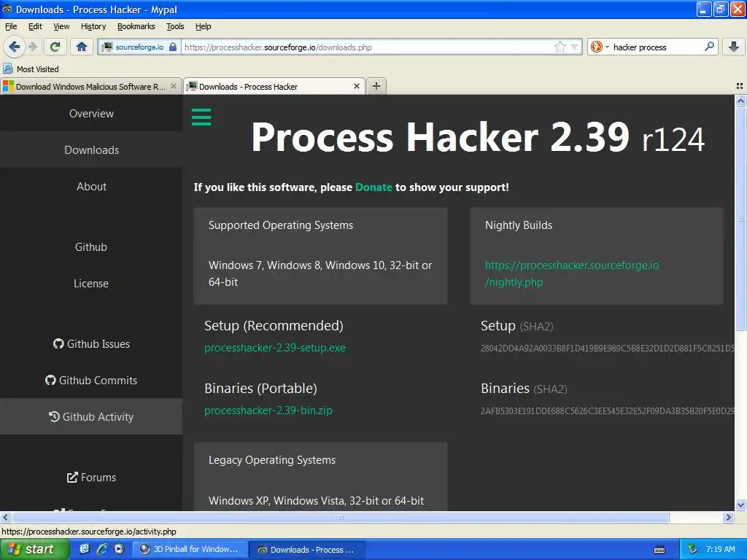The image size is (747, 560).
Task: Download processhacker-2.39-setup.exe
Action: [x=275, y=348]
